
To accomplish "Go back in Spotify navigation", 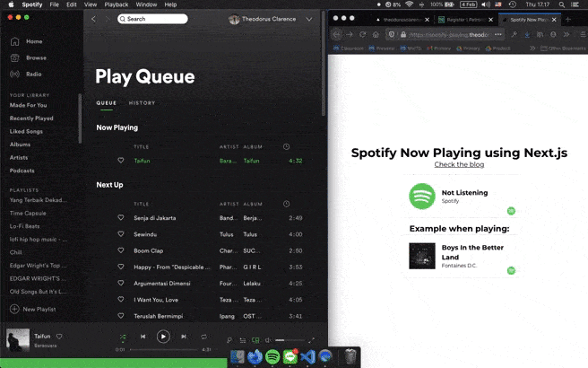I will [x=94, y=19].
